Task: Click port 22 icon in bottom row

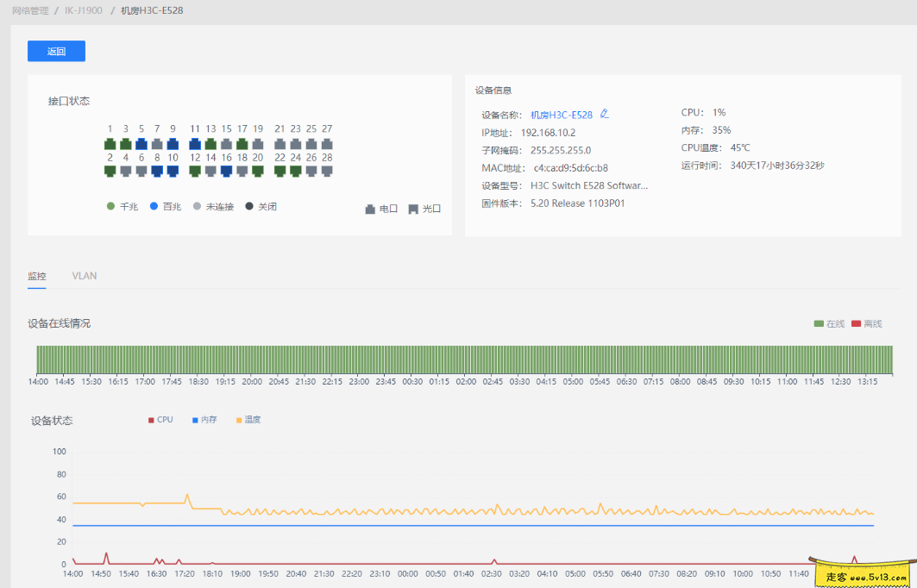Action: pyautogui.click(x=280, y=172)
